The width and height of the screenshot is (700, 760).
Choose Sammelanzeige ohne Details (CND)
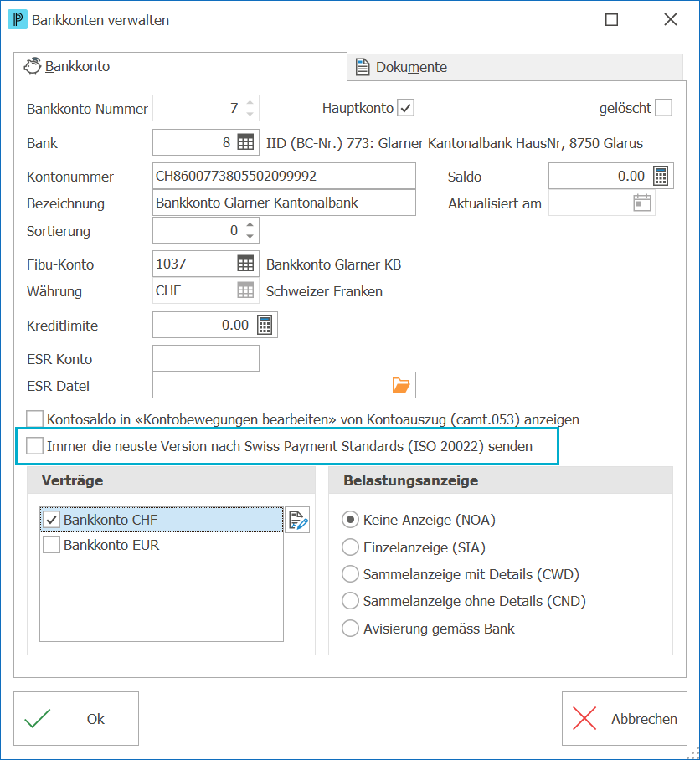click(350, 601)
